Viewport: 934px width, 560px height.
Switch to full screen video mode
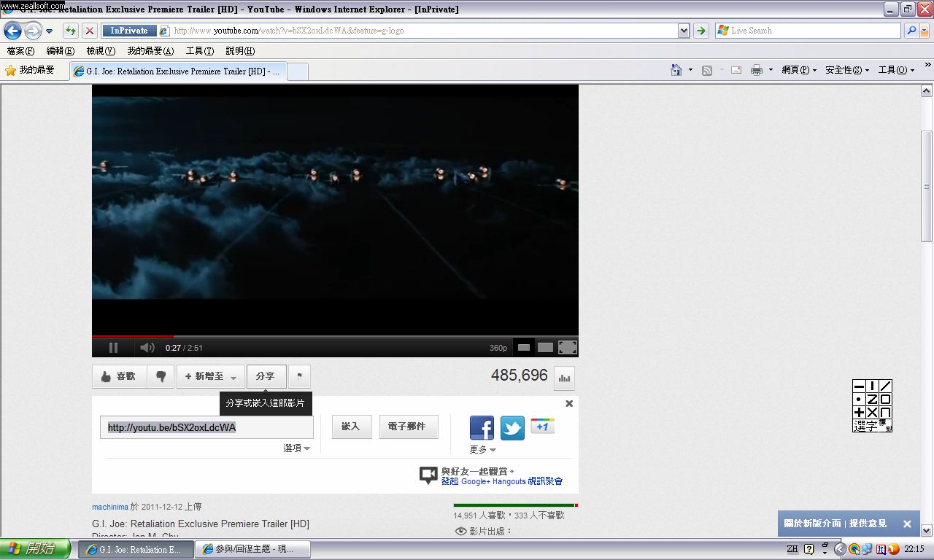[568, 348]
